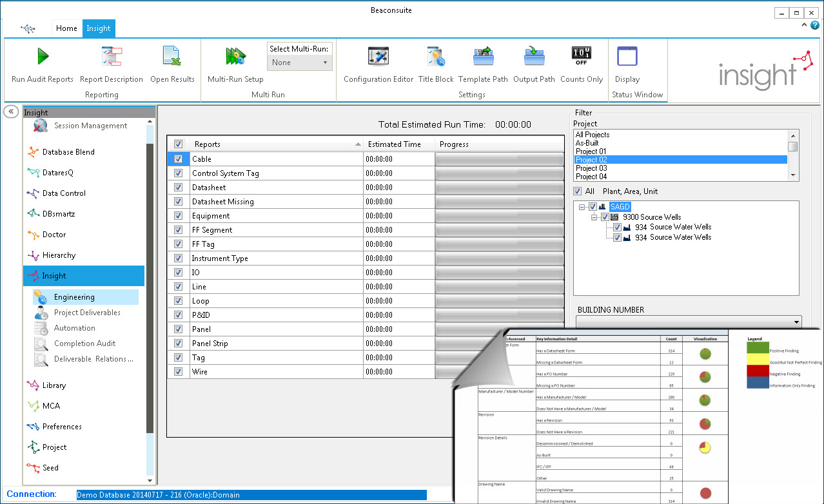Image resolution: width=824 pixels, height=504 pixels.
Task: Open the Session Management icon in sidebar
Action: click(x=41, y=126)
